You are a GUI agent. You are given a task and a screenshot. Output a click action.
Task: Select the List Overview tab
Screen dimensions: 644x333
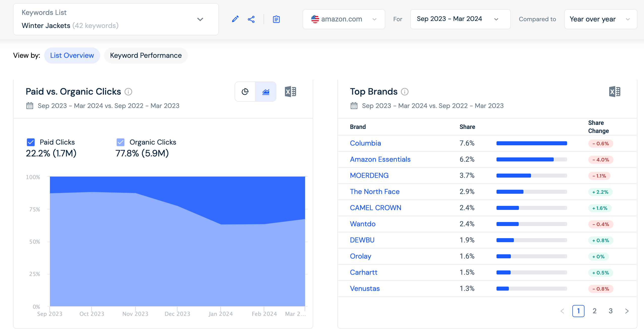72,55
